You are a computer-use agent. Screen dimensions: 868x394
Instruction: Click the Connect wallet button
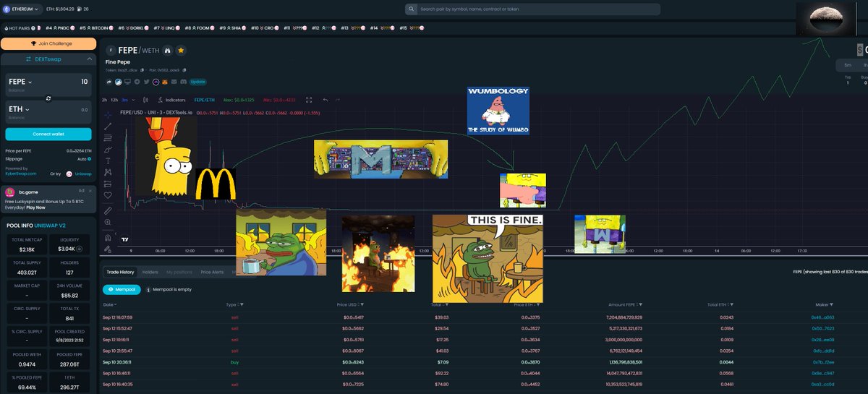(x=48, y=134)
